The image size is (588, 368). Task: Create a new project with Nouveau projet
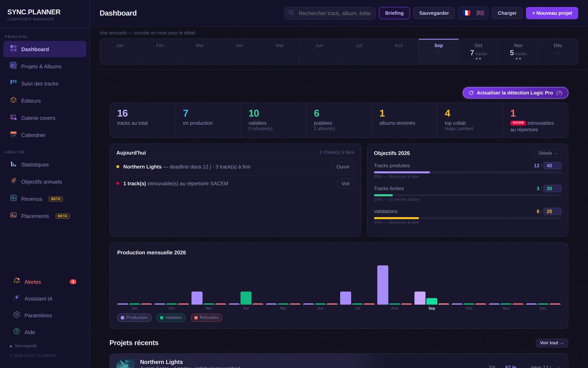coord(552,13)
